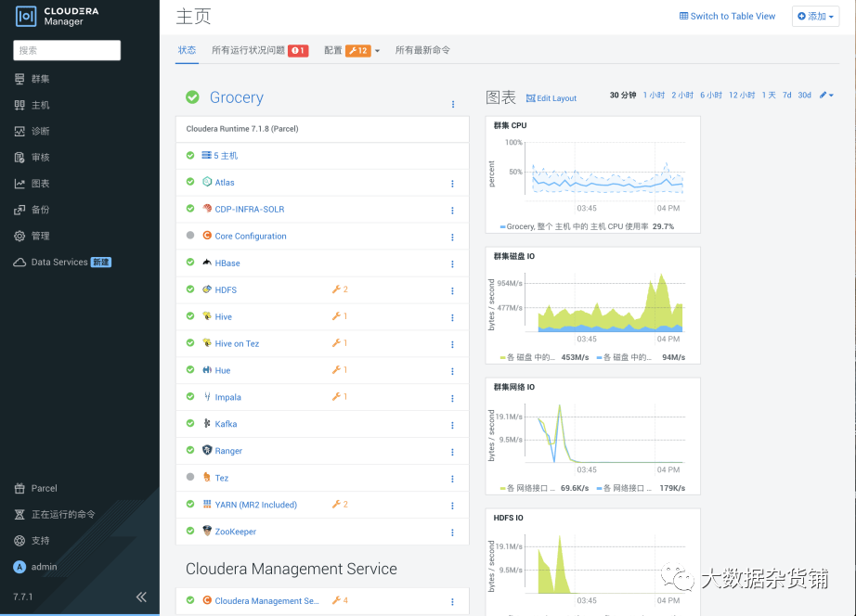Click Switch to Table View link
The height and width of the screenshot is (616, 856).
(x=727, y=17)
